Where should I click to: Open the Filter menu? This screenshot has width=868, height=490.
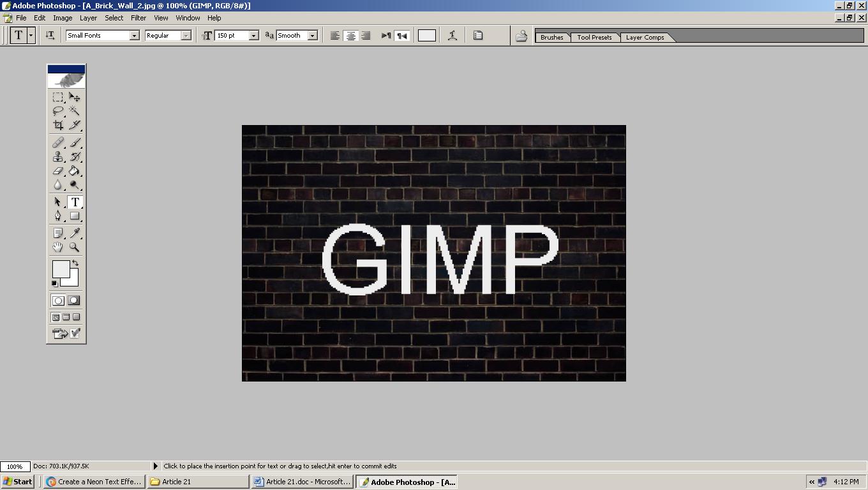[138, 18]
